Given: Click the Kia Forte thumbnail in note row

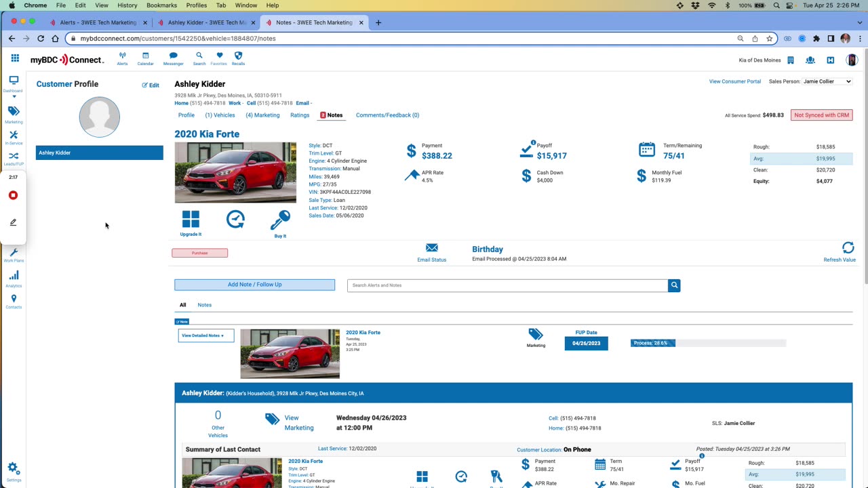Looking at the screenshot, I should coord(290,354).
